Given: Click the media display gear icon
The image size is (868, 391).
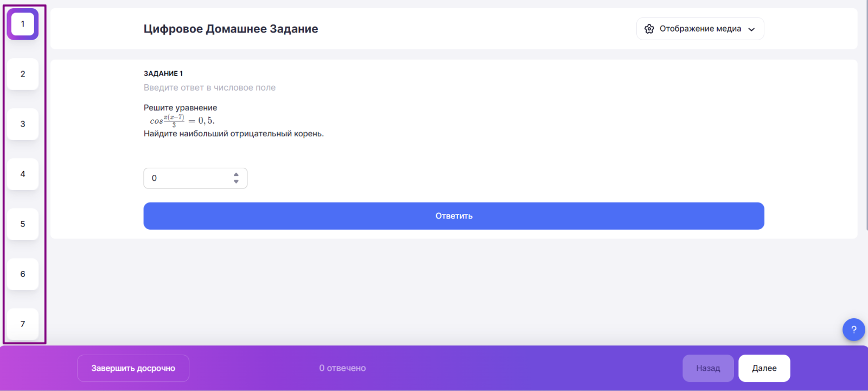Looking at the screenshot, I should [649, 29].
